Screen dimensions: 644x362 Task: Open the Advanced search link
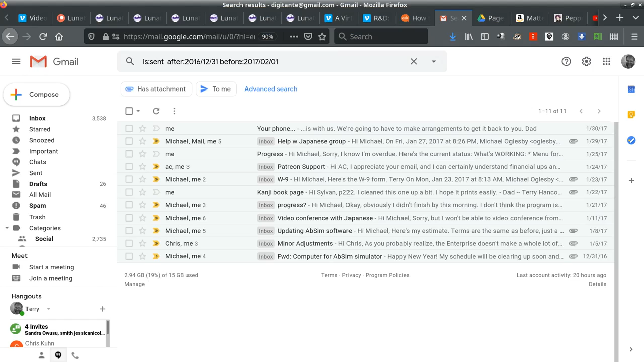pyautogui.click(x=270, y=89)
